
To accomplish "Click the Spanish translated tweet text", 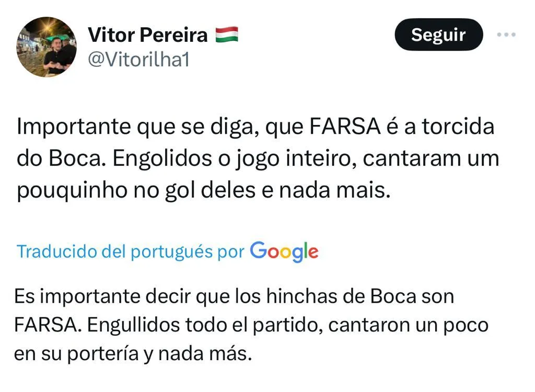I will tap(251, 325).
